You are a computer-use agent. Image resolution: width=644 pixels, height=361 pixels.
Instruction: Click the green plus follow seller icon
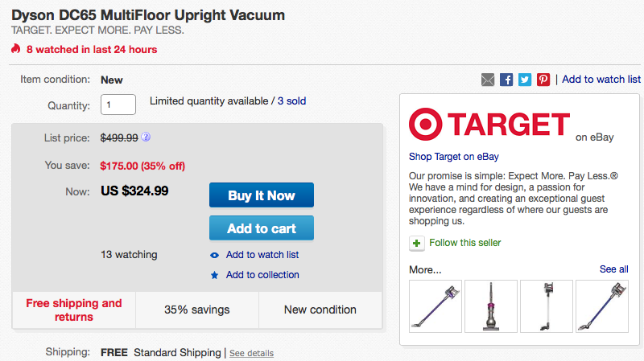pyautogui.click(x=416, y=243)
